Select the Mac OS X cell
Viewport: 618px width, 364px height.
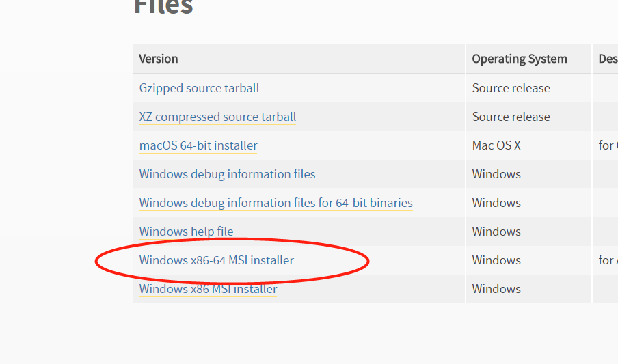(496, 145)
